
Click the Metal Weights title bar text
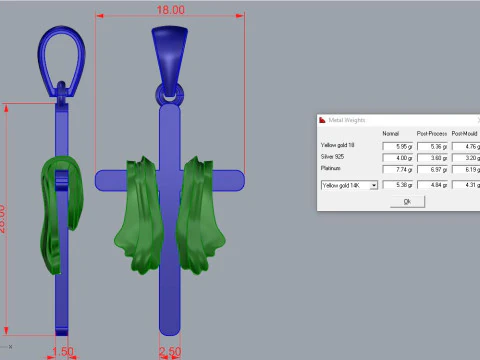coord(347,120)
